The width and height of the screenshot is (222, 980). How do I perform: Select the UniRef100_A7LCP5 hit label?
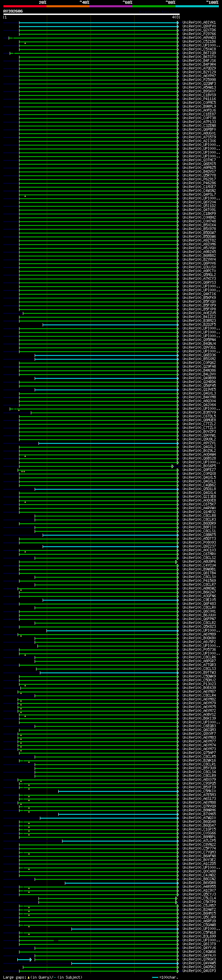pos(199,841)
